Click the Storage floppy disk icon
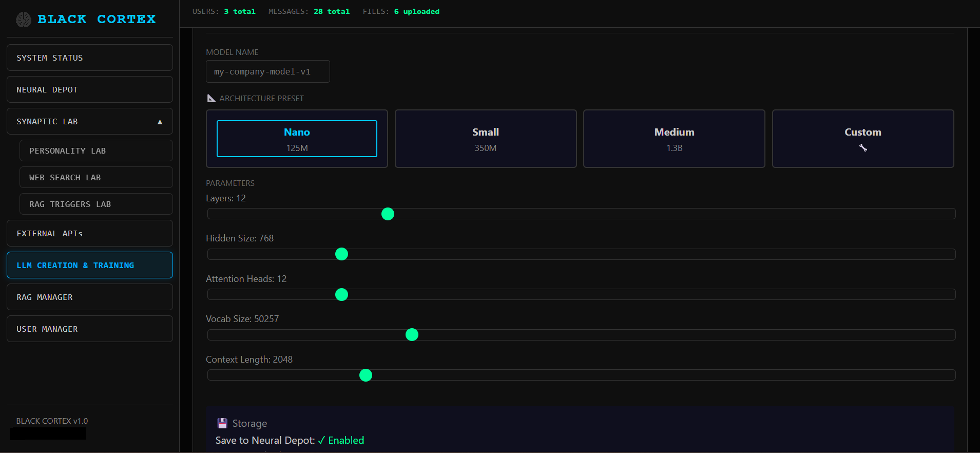The width and height of the screenshot is (980, 453). point(222,423)
